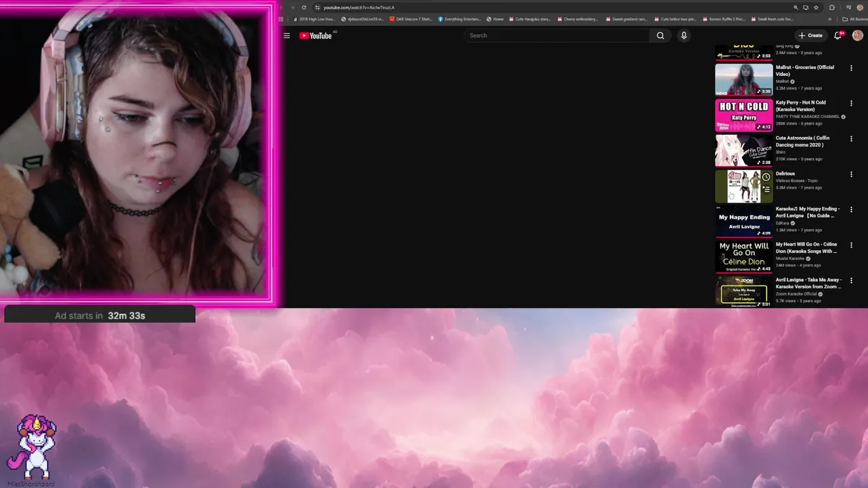The width and height of the screenshot is (868, 488).
Task: Play Mallrat Groceries video thumbnail
Action: pyautogui.click(x=744, y=79)
